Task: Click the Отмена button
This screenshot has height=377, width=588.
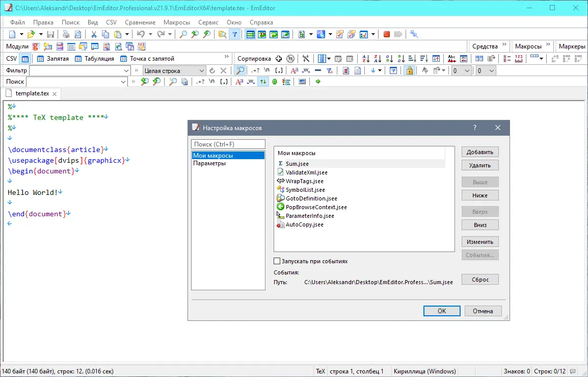Action: [x=483, y=311]
